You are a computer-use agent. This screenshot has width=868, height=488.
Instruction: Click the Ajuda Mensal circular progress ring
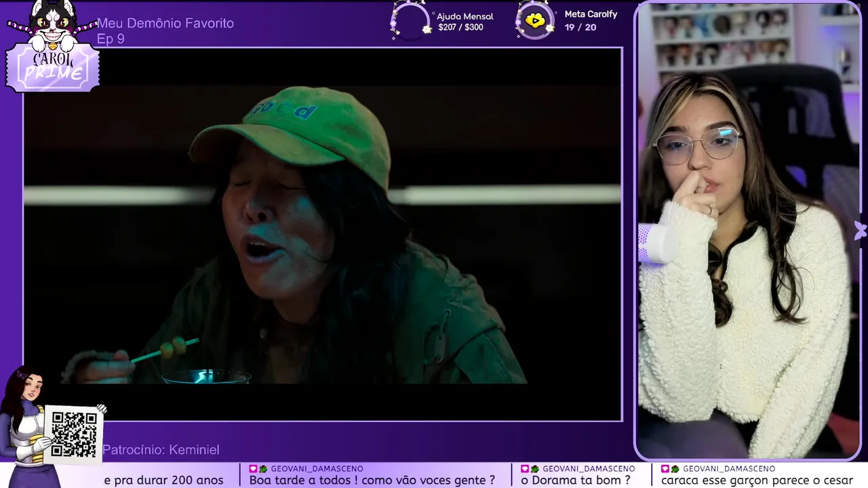410,20
